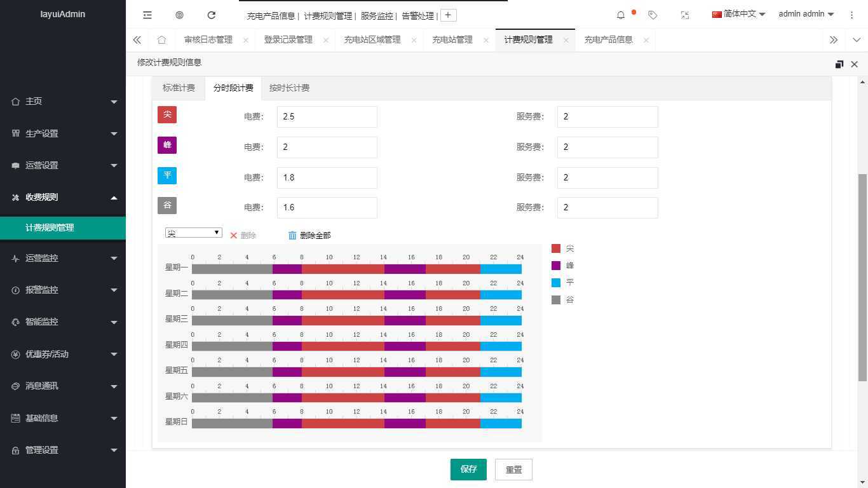Expand the 运营监控 sidebar menu

click(63, 258)
